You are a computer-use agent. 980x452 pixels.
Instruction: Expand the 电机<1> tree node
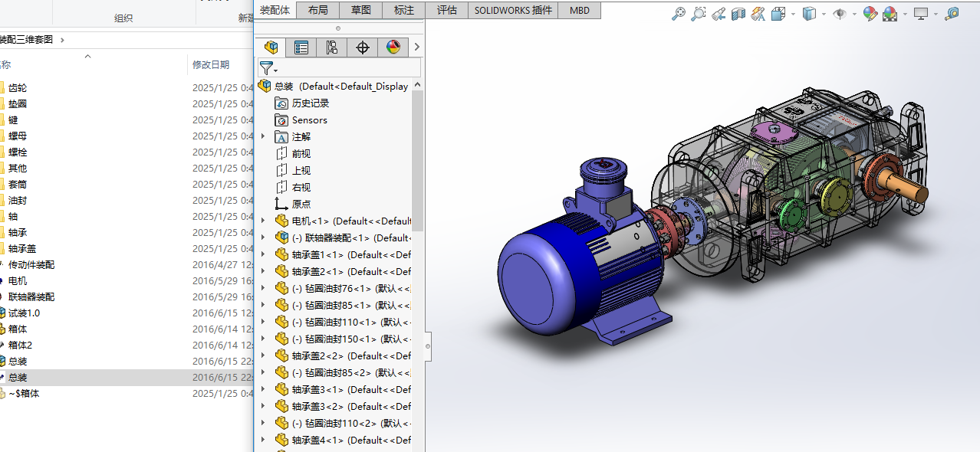[264, 221]
